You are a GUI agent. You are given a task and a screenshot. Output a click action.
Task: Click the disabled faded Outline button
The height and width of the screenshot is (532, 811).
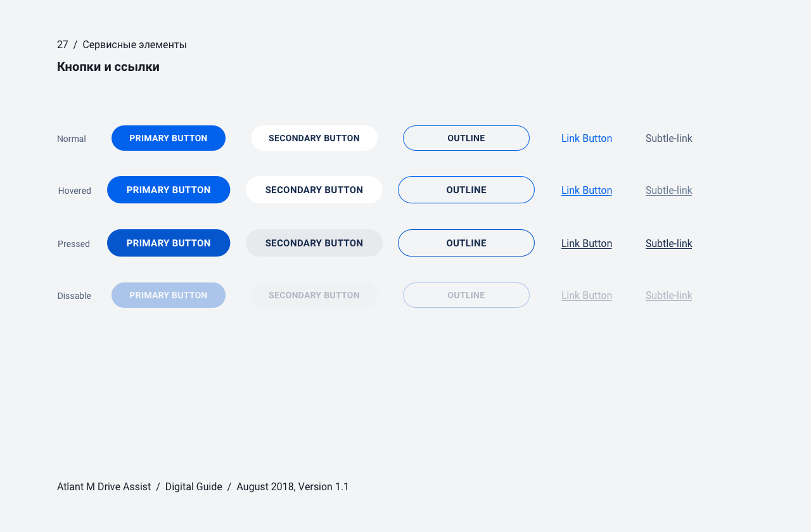click(466, 295)
